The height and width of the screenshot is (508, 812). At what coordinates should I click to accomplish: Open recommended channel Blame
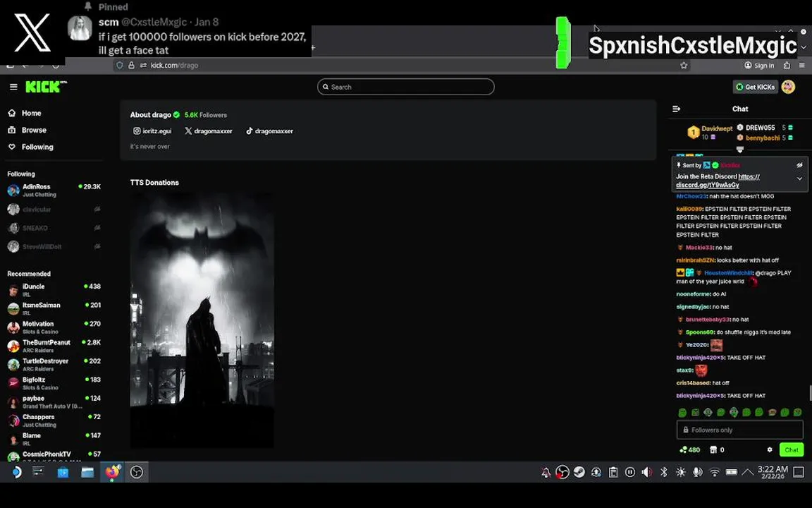click(x=54, y=439)
